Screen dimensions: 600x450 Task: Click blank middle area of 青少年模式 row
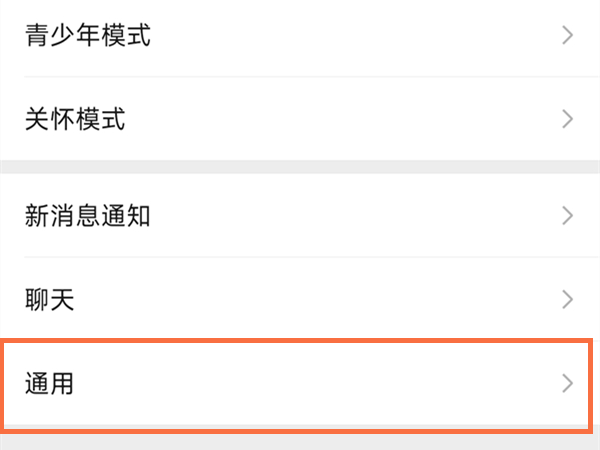(350, 37)
